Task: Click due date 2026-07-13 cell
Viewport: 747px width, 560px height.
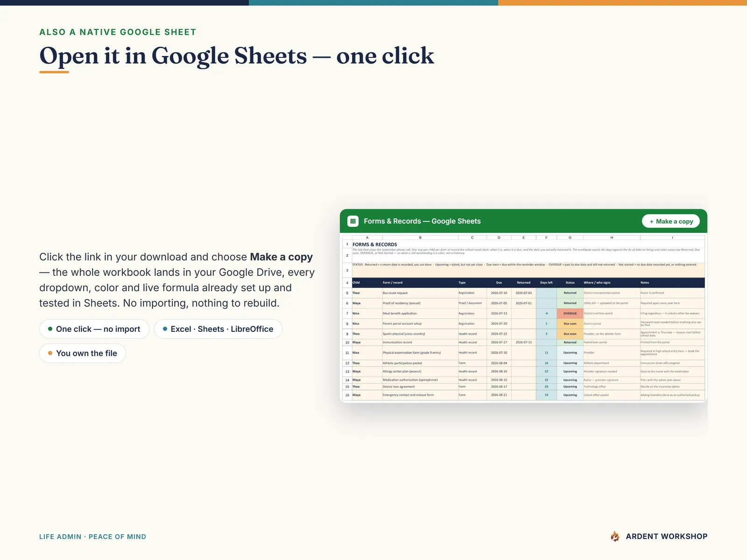Action: tap(499, 314)
